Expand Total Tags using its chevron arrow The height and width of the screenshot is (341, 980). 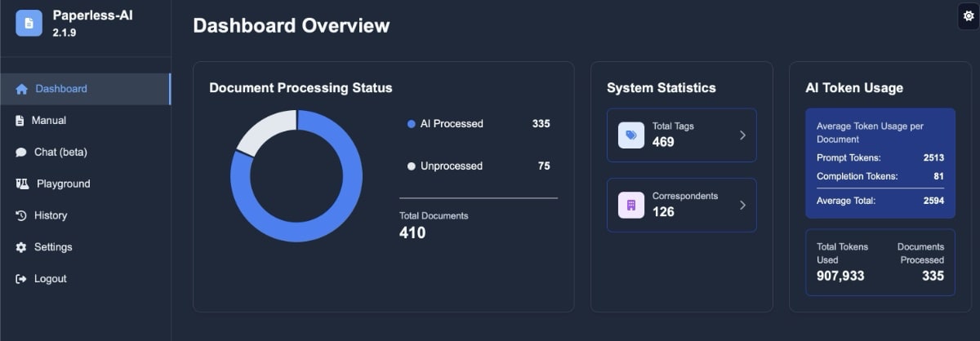coord(742,135)
